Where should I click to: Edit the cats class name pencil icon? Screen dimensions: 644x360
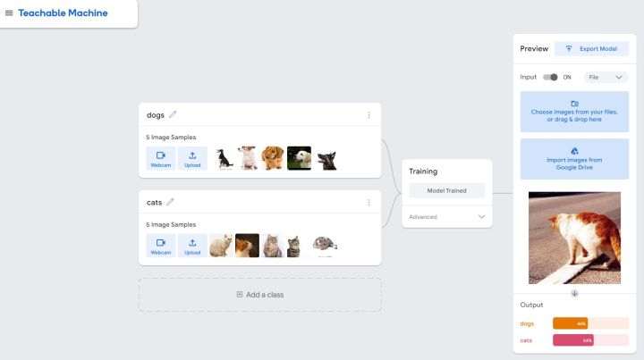[x=171, y=202]
